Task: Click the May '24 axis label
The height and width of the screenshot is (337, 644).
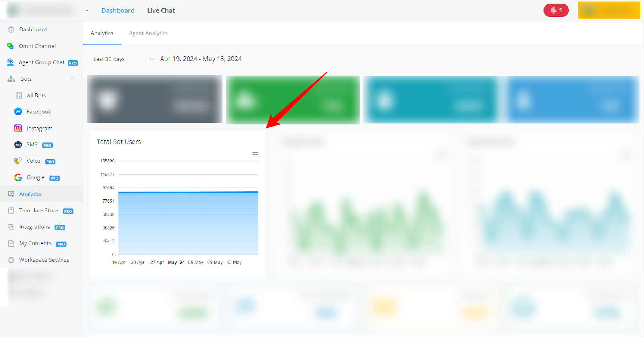Action: pos(176,262)
